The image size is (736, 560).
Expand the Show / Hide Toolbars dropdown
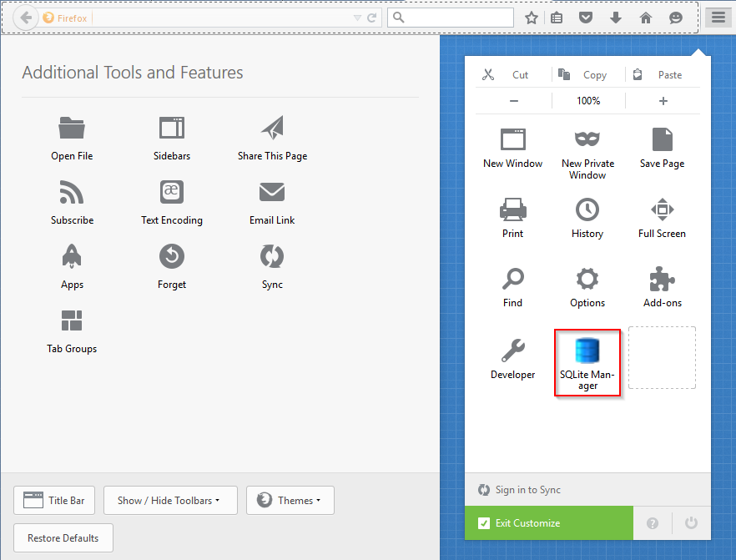170,501
